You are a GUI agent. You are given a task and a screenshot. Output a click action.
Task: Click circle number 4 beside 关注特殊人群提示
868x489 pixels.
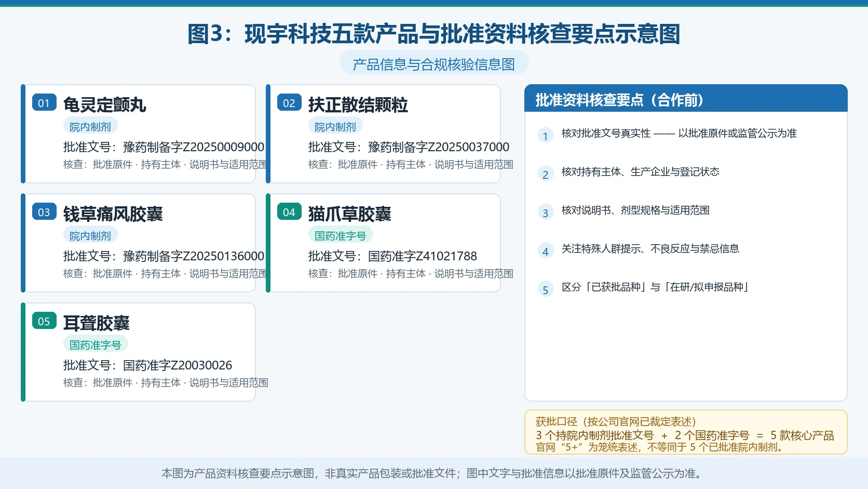[x=545, y=251]
